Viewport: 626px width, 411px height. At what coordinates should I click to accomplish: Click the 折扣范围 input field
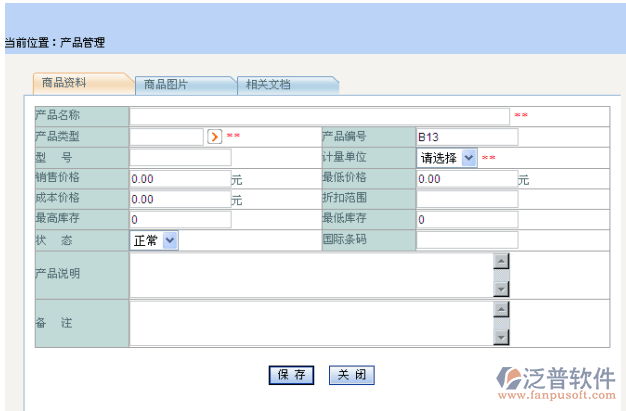466,199
